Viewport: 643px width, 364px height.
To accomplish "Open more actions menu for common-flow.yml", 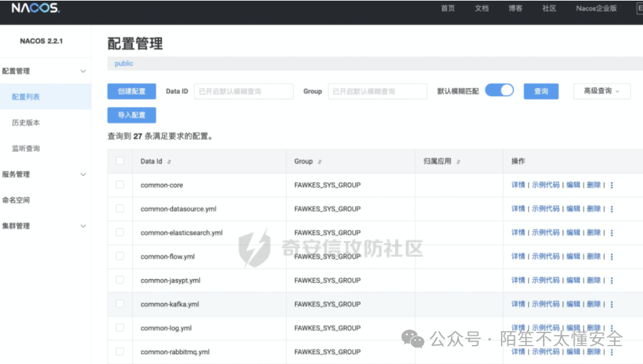I will pos(611,257).
